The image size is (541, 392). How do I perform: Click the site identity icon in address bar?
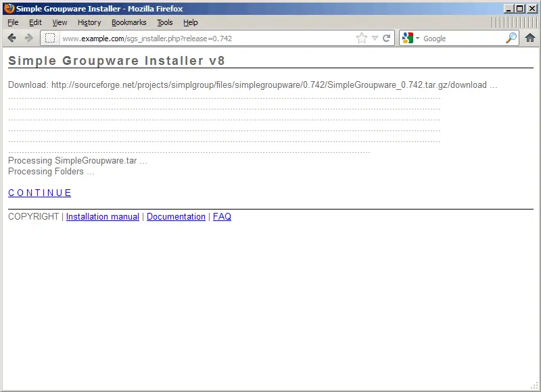pyautogui.click(x=50, y=38)
